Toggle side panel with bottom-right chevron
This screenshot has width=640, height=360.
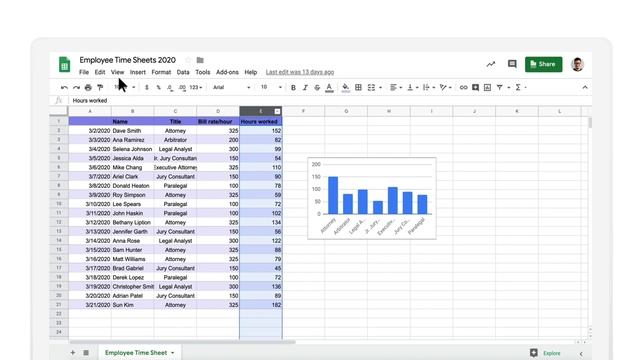click(581, 354)
